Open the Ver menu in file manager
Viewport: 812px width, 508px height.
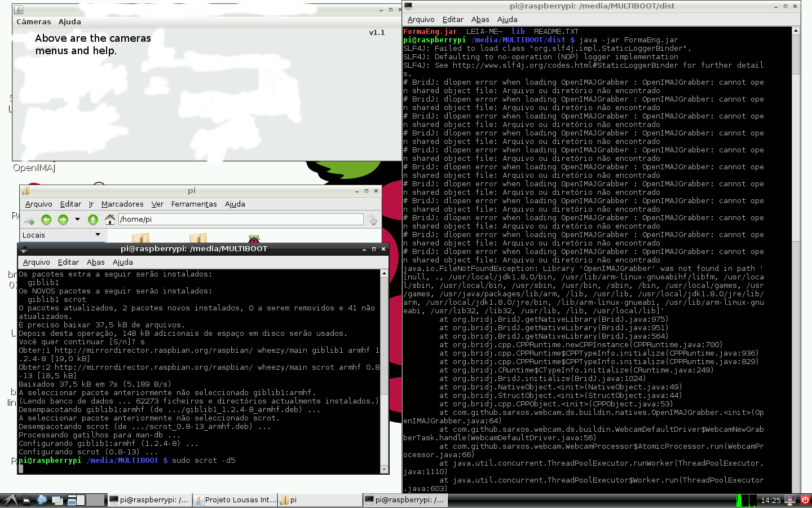[157, 204]
